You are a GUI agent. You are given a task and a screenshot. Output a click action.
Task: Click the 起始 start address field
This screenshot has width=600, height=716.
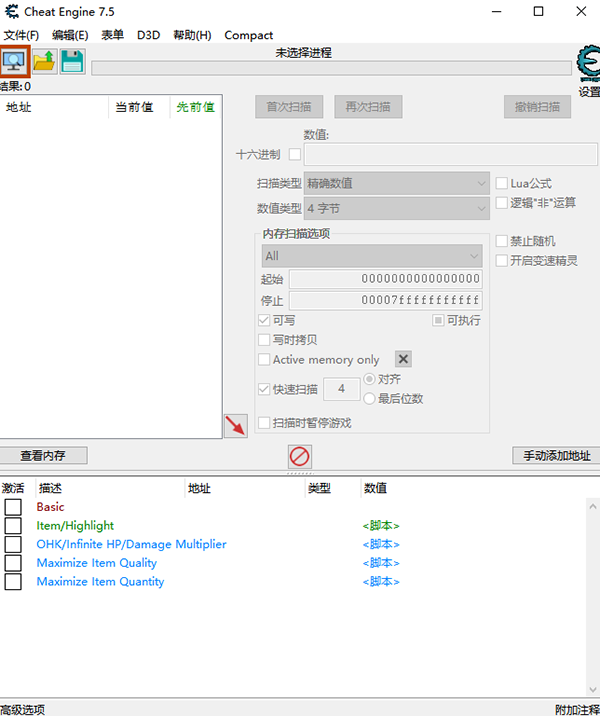coord(386,279)
